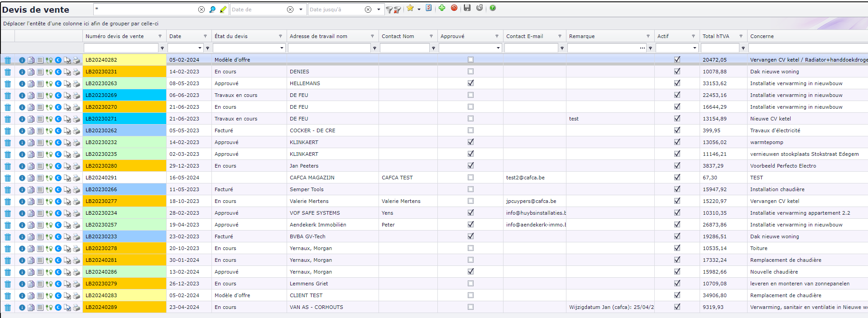Click the euro icon for LB20230271

pos(58,119)
